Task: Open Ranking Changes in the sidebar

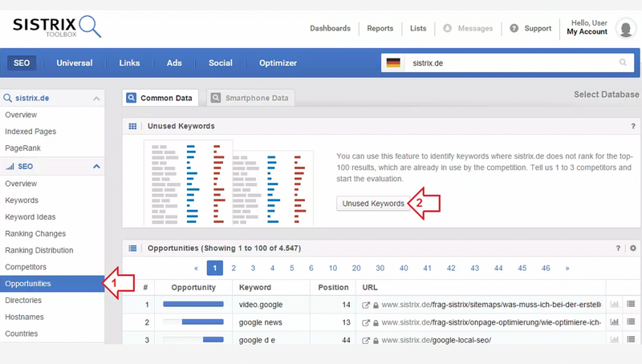Action: click(x=35, y=233)
